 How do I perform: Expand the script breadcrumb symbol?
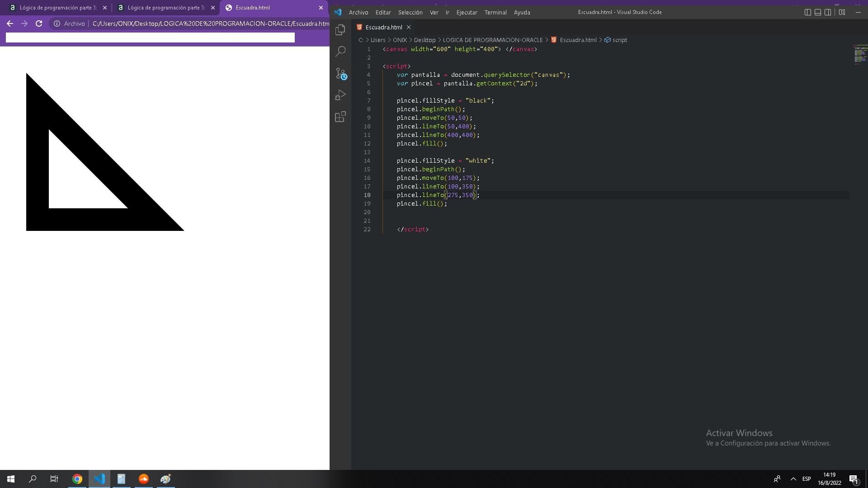616,40
